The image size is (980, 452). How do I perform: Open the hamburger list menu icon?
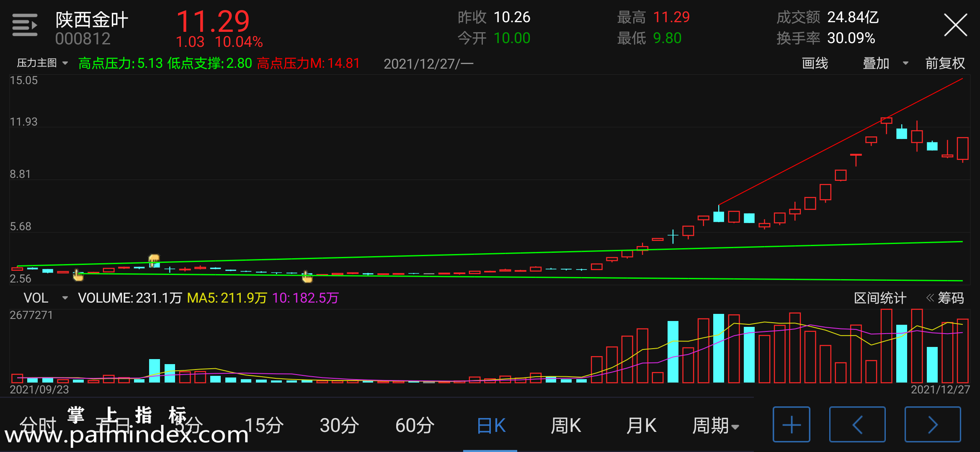coord(25,25)
